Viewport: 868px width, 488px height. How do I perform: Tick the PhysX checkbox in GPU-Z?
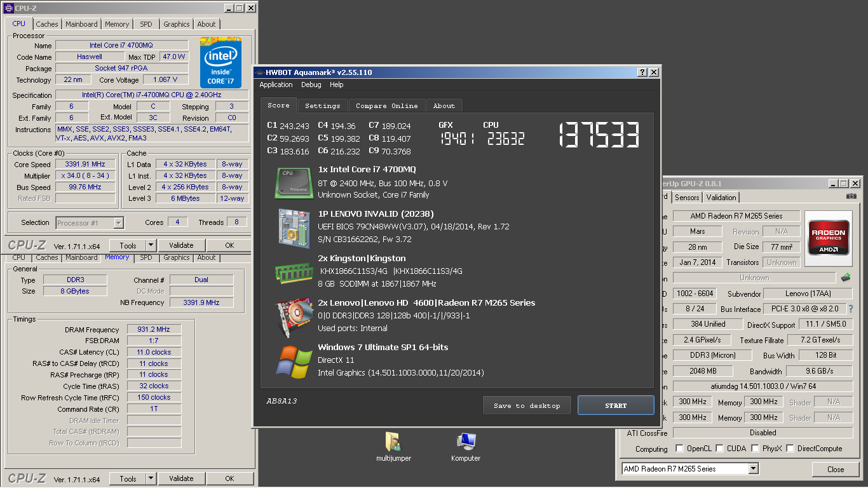click(x=756, y=449)
